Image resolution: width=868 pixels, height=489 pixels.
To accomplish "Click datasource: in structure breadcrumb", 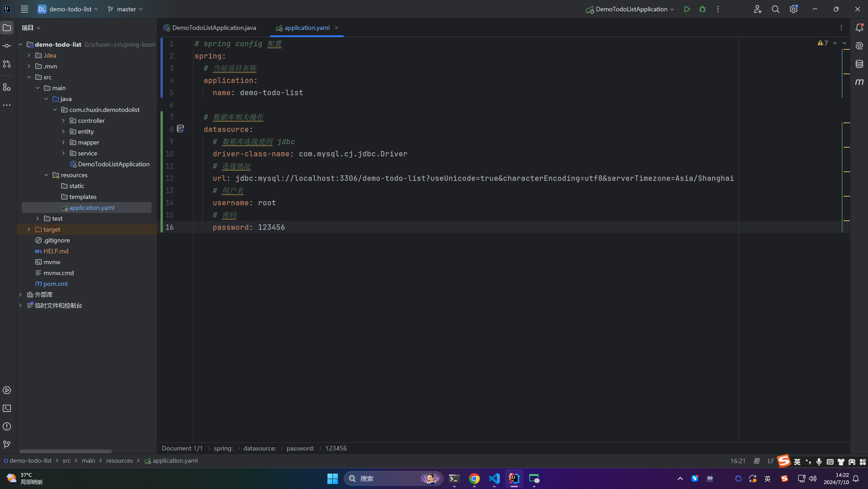I will (x=259, y=448).
